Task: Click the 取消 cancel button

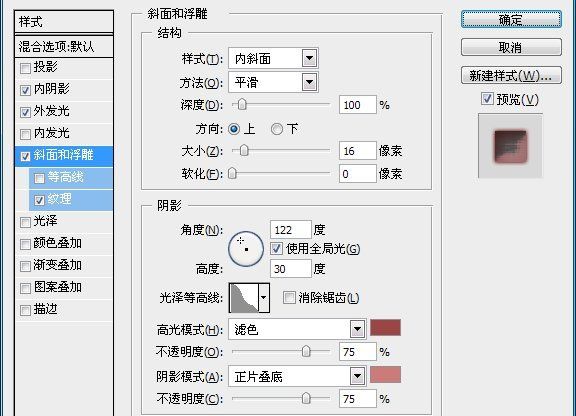Action: pos(511,47)
